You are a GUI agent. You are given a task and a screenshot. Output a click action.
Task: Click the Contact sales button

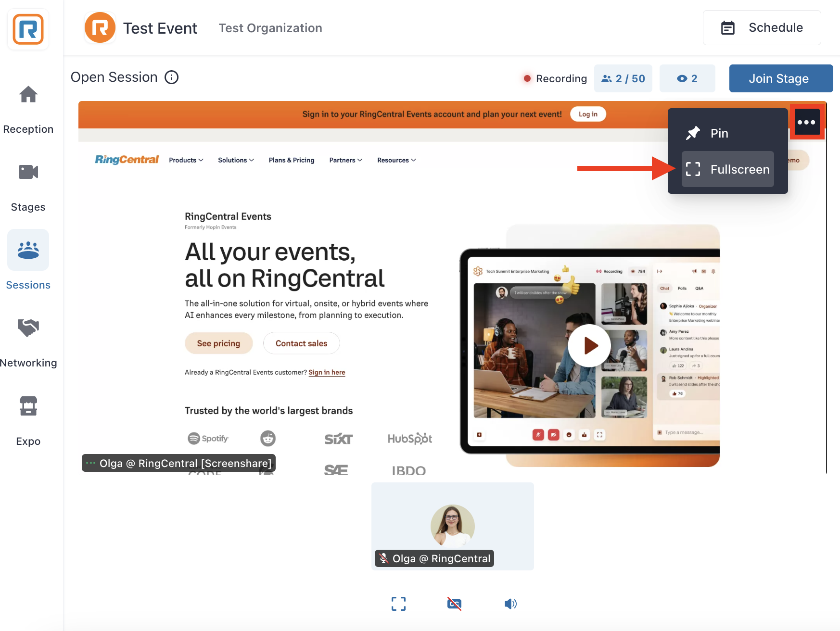(x=301, y=343)
